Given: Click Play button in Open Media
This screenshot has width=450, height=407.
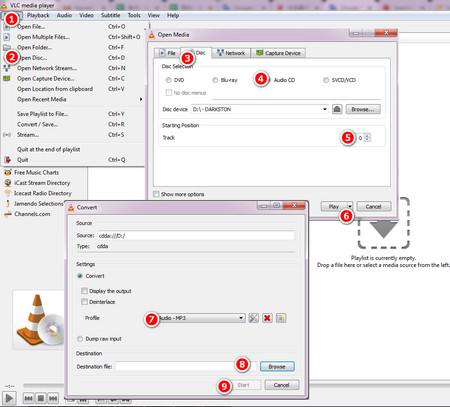Looking at the screenshot, I should pos(334,206).
